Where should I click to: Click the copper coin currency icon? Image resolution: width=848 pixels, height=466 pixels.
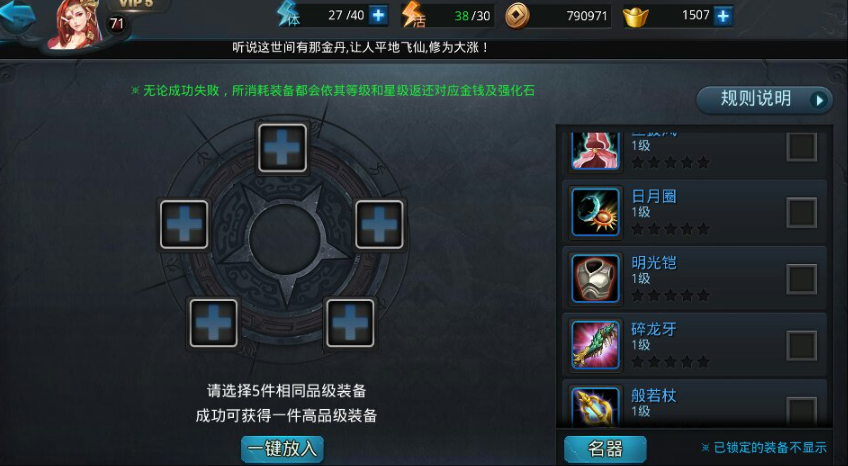(517, 16)
